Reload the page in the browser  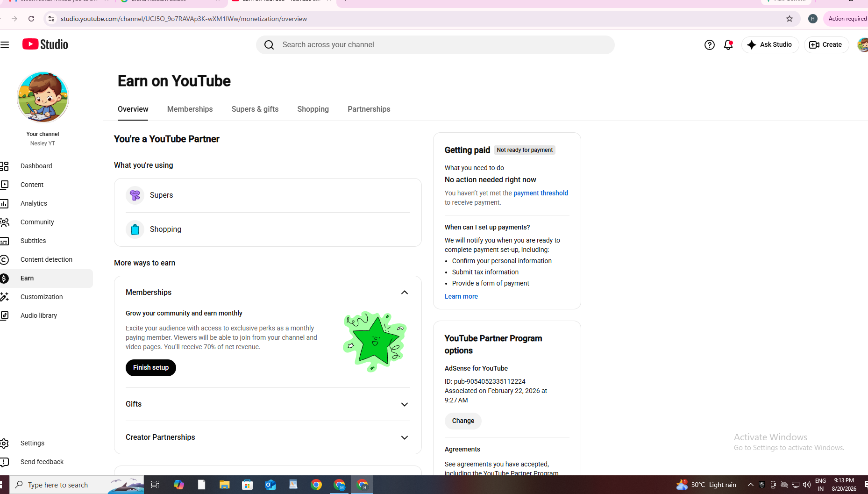[x=31, y=19]
